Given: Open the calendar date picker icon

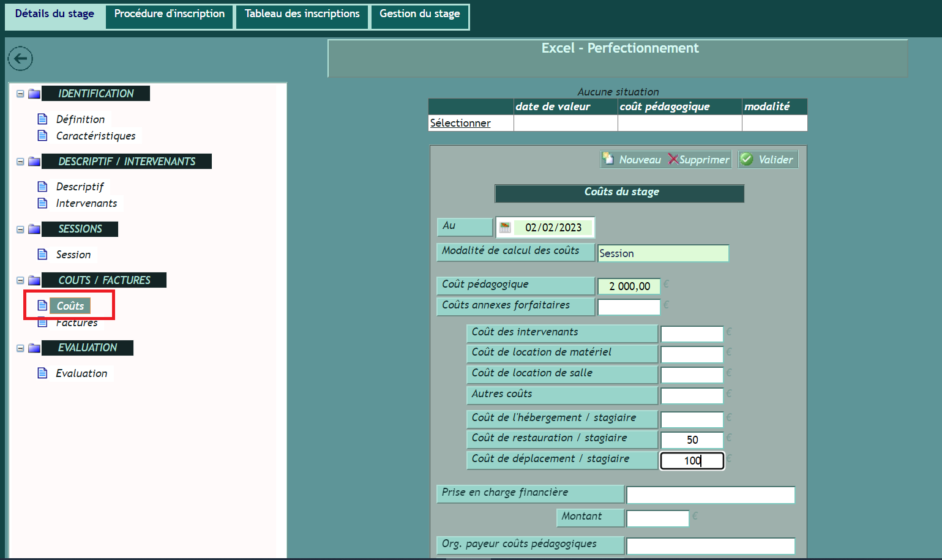Looking at the screenshot, I should tap(505, 228).
